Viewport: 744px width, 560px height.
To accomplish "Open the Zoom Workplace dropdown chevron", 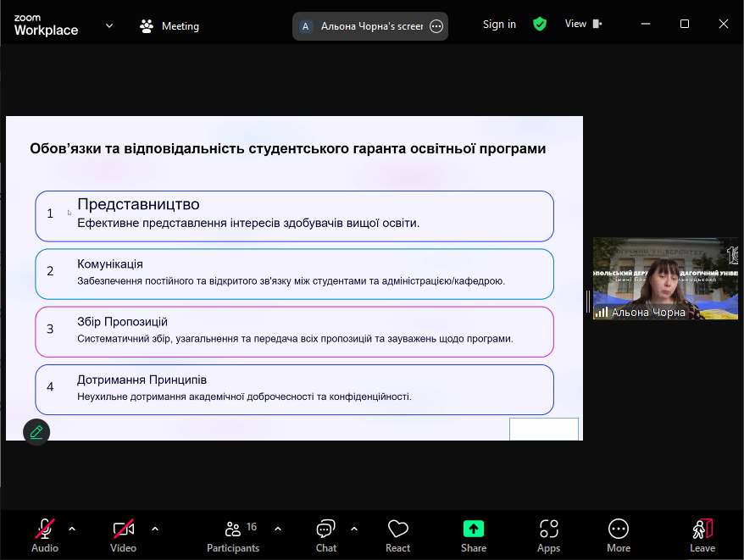I will pos(109,25).
